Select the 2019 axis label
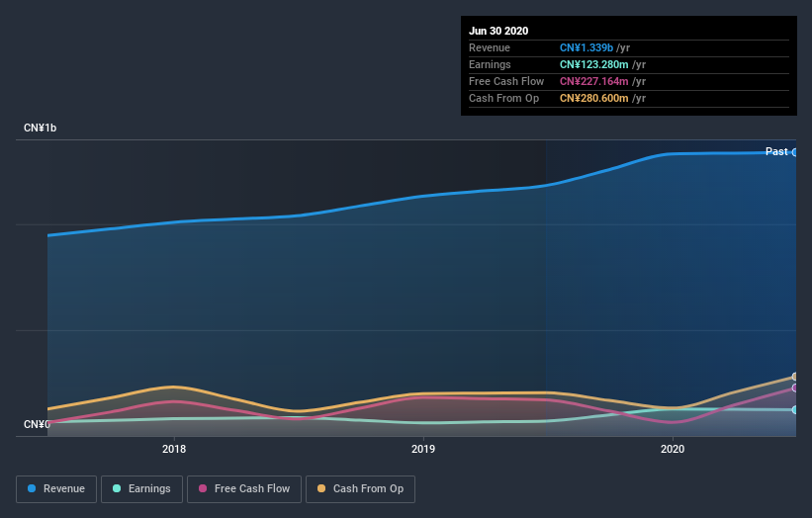The height and width of the screenshot is (518, 812). tap(423, 449)
